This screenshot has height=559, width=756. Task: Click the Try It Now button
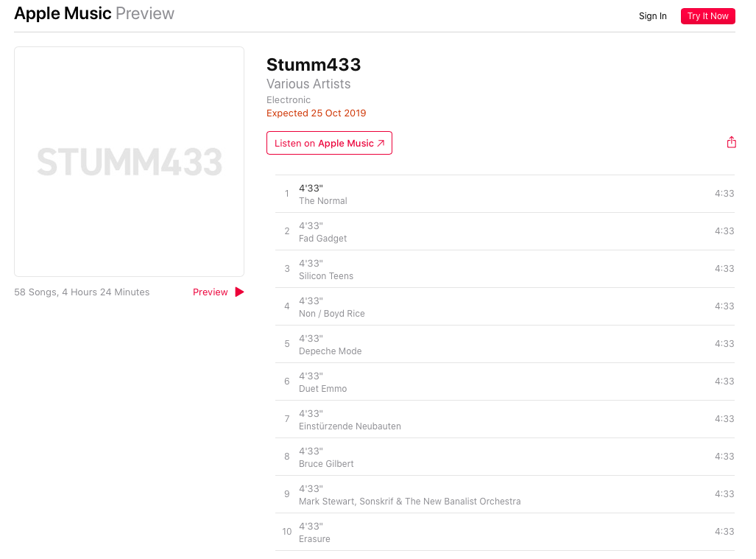(708, 16)
